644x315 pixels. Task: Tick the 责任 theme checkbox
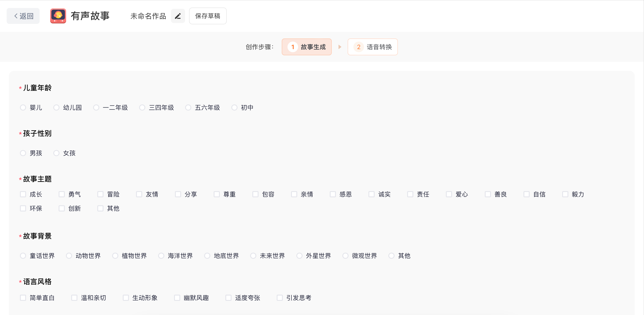pyautogui.click(x=410, y=194)
